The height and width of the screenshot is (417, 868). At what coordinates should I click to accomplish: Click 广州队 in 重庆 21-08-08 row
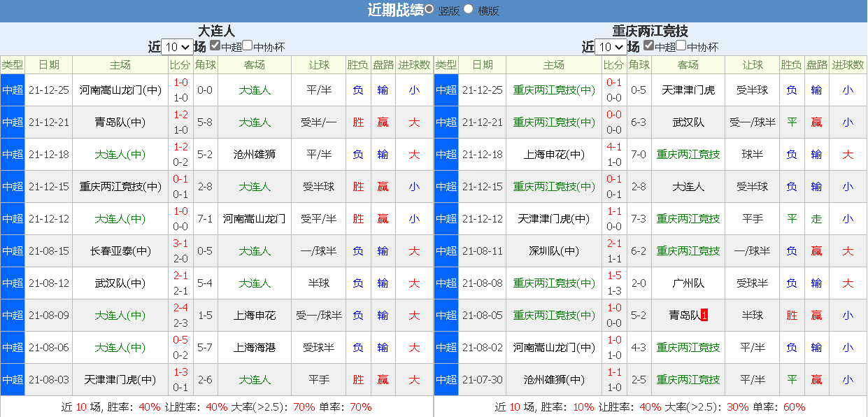coord(688,283)
